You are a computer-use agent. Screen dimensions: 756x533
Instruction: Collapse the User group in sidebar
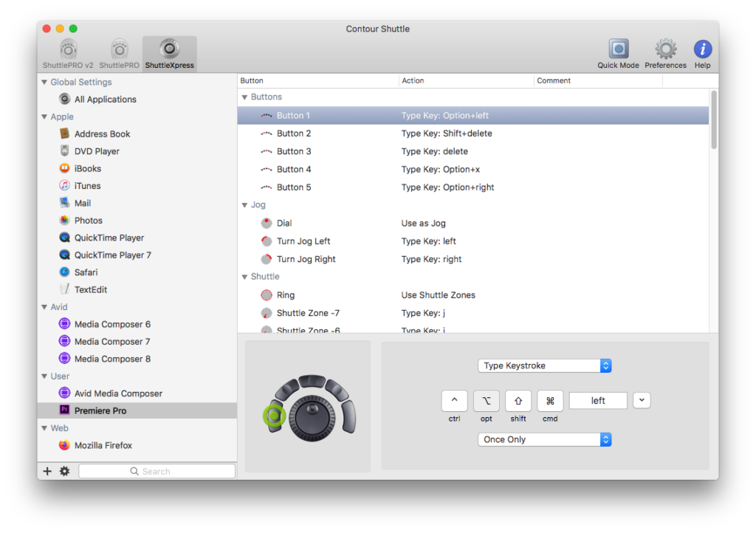click(44, 376)
